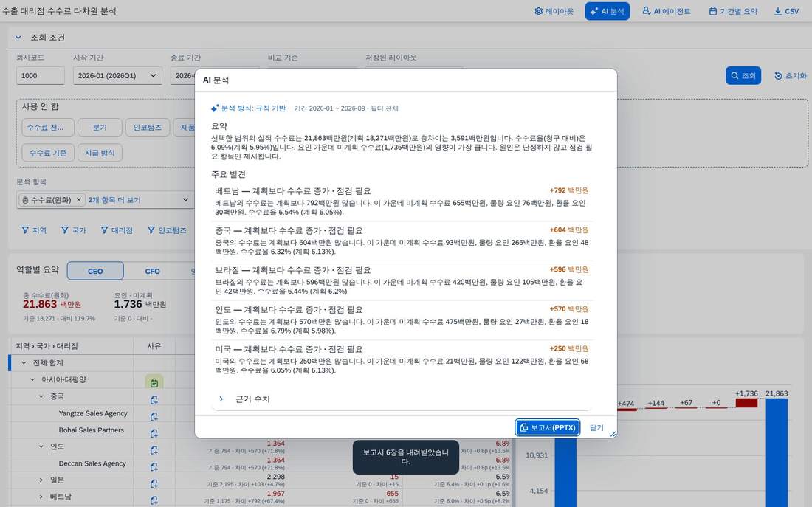Click the 사유 icon in the 인도 row
This screenshot has width=812, height=507.
coord(154,450)
